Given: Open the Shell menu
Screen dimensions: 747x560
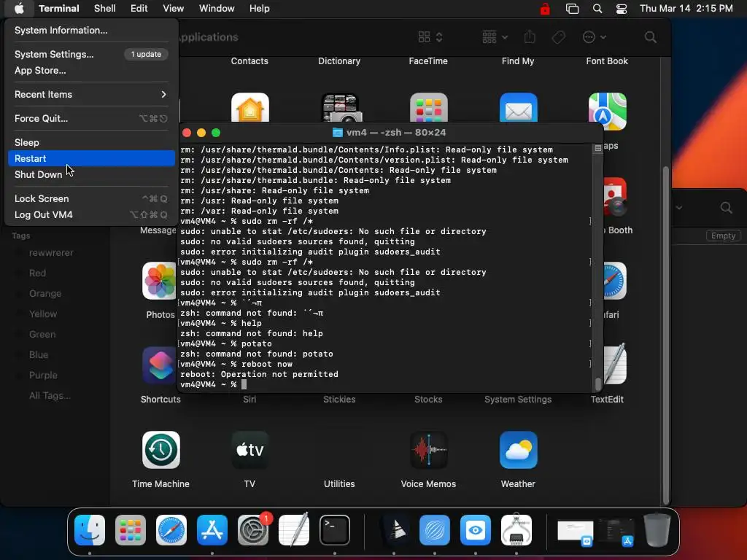Looking at the screenshot, I should coord(105,9).
